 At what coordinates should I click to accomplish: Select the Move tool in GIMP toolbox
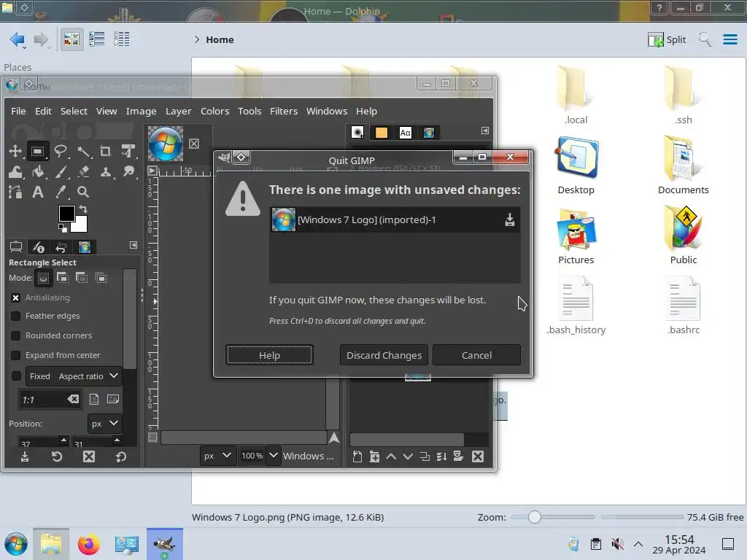15,152
